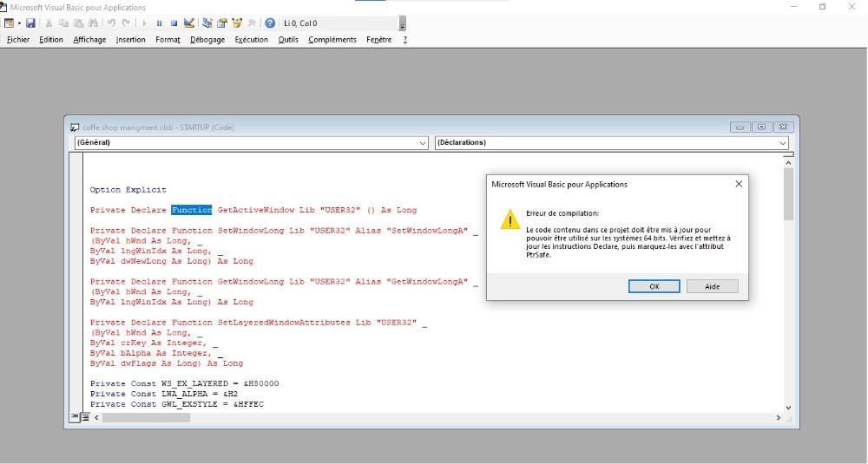This screenshot has height=464, width=868.
Task: Close the STARTUP code window
Action: pos(783,127)
